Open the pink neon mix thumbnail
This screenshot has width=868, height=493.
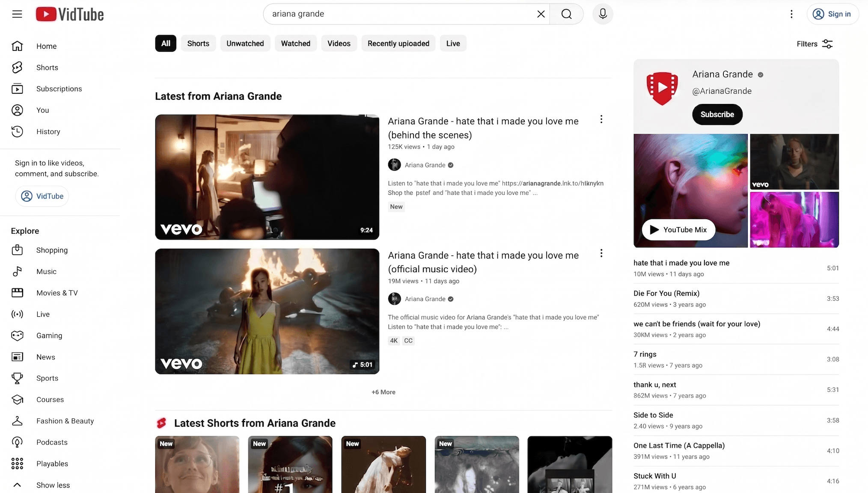(794, 220)
